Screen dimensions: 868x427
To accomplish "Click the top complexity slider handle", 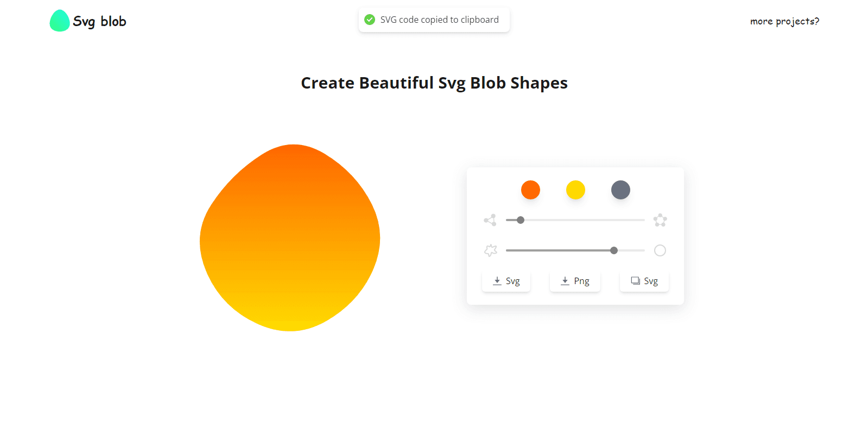I will point(521,220).
